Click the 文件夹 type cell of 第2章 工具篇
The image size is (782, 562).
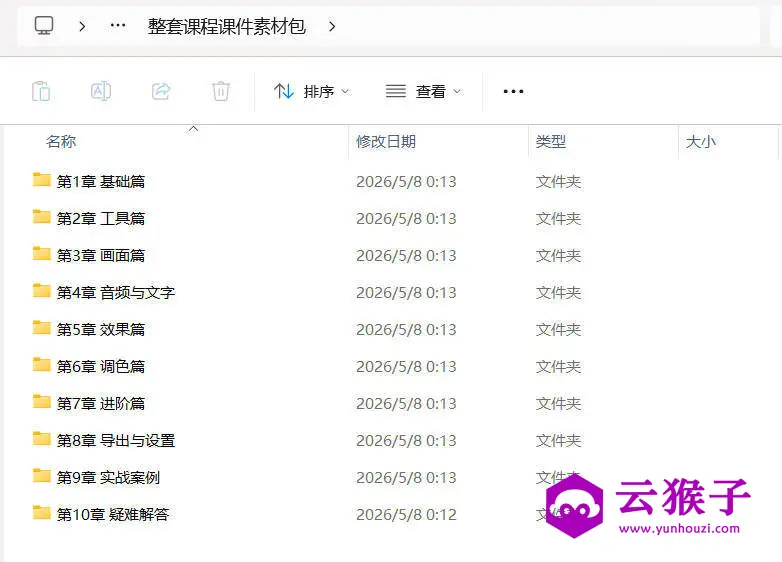[558, 218]
